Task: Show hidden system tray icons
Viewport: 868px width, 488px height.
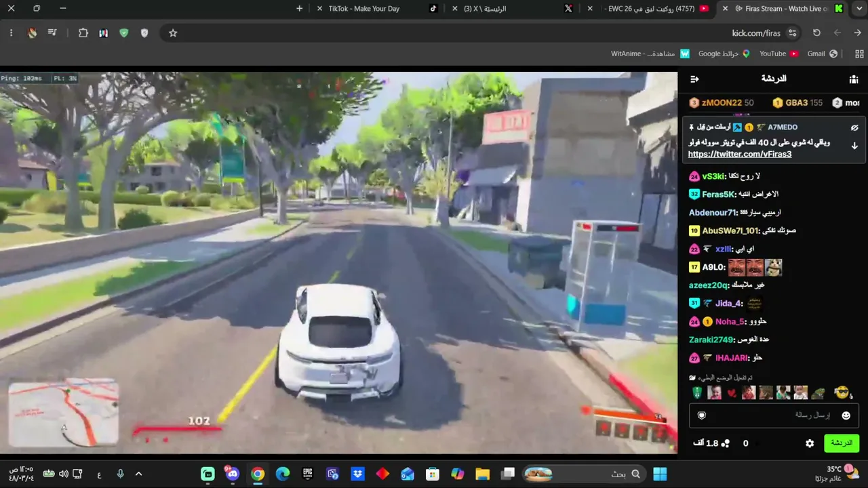Action: click(x=138, y=474)
